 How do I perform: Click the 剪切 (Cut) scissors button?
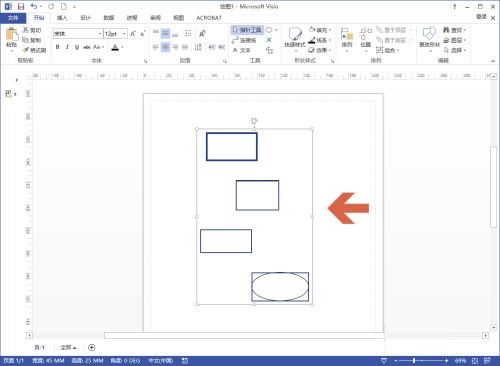[x=32, y=30]
